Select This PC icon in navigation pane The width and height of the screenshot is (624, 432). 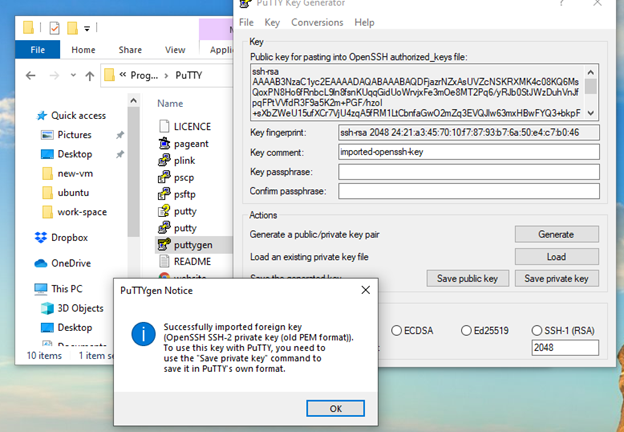tap(41, 289)
